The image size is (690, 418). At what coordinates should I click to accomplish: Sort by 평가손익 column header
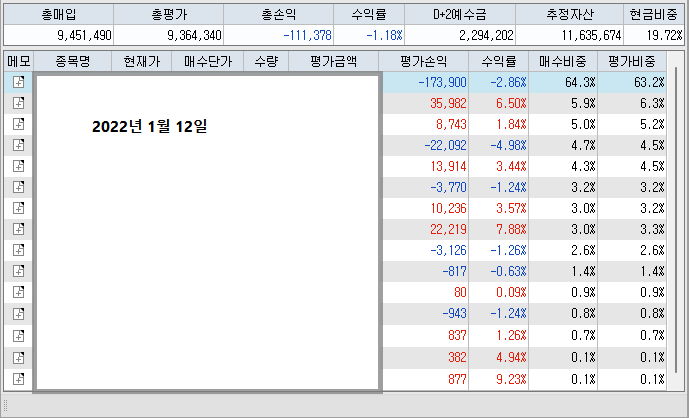coord(423,61)
